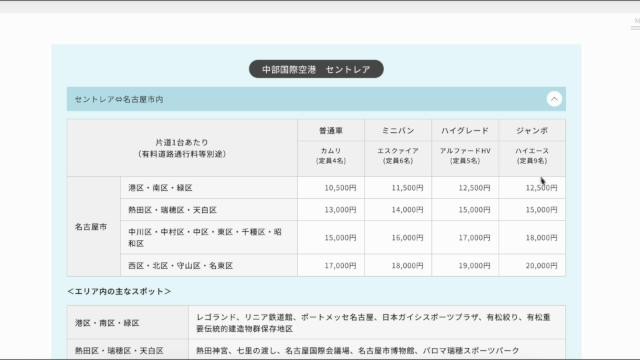Click the 10,500円 price cell

(331, 188)
